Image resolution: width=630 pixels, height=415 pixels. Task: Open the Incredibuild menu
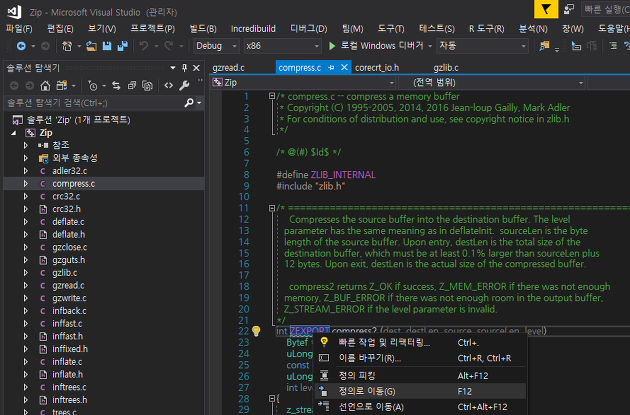click(x=253, y=29)
